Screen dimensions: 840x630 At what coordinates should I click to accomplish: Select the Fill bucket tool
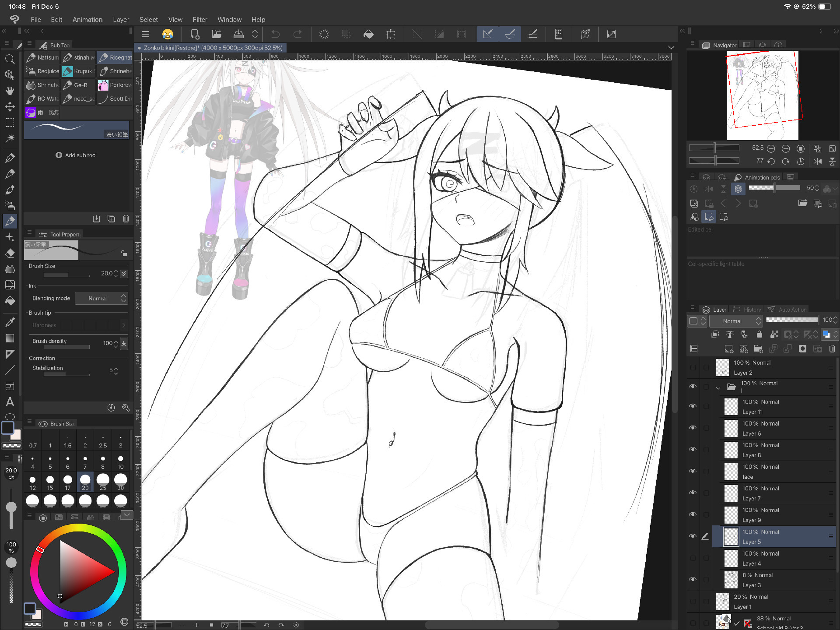[x=10, y=301]
